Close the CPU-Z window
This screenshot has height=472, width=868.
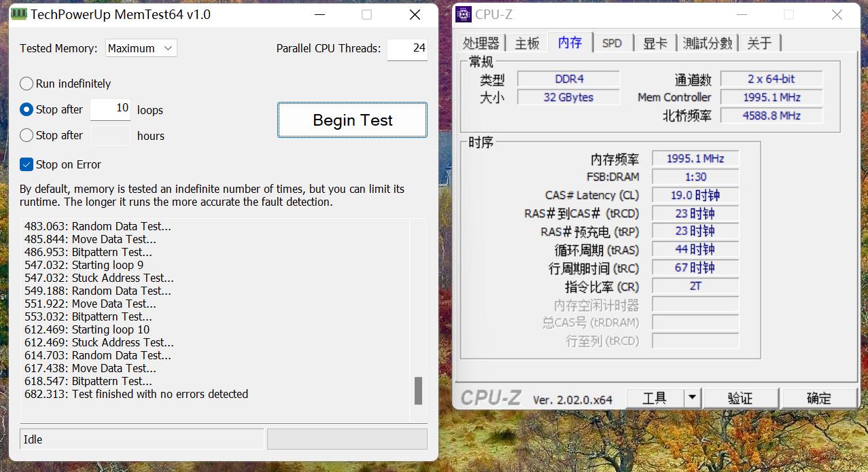(837, 15)
